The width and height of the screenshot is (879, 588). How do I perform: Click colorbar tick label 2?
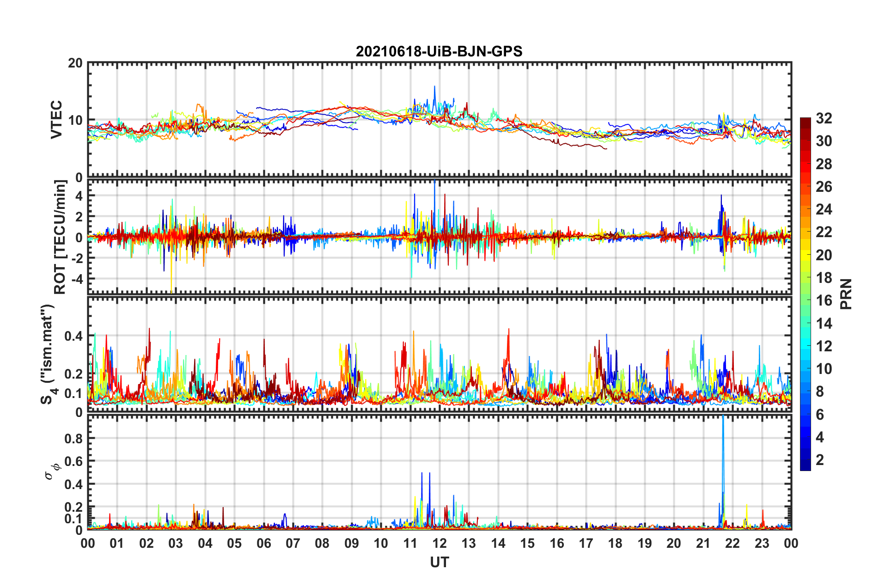click(x=820, y=460)
